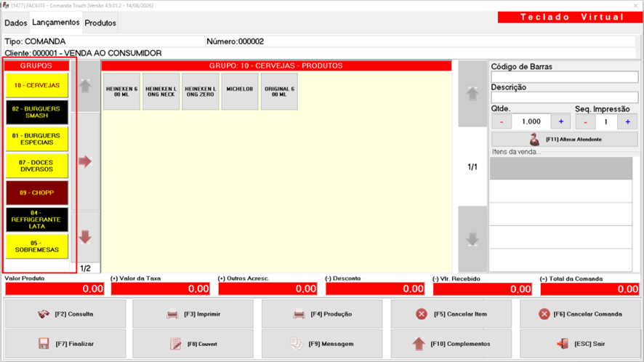Select the 09 - CHOPP group
This screenshot has width=644, height=362.
(x=37, y=193)
